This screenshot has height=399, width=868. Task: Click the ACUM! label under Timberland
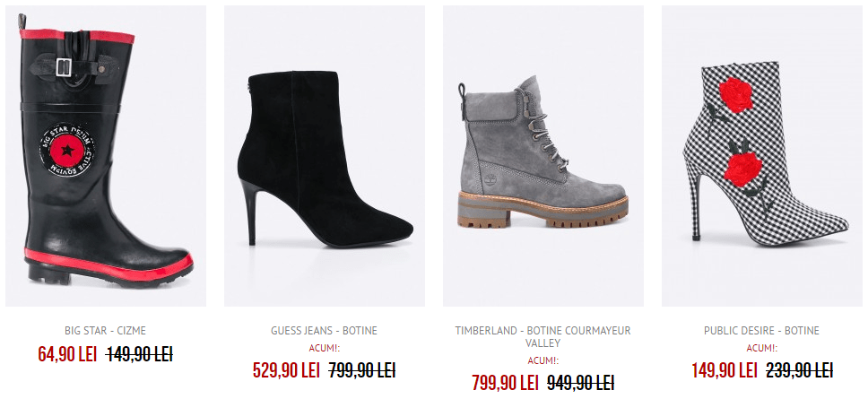click(543, 360)
